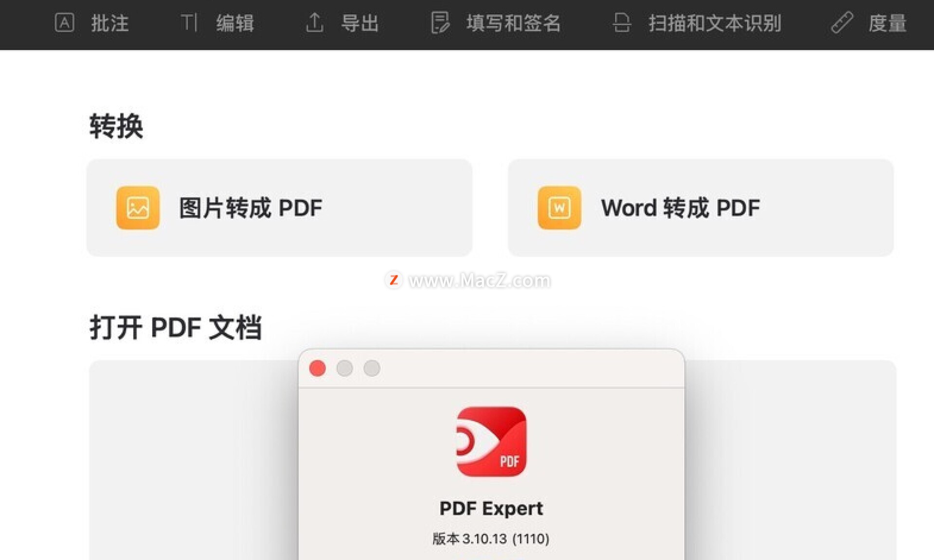
Task: Click the greyed-out zoom button of the about window
Action: coord(372,368)
